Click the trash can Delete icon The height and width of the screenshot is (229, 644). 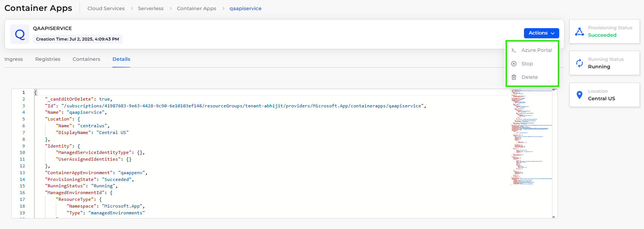tap(514, 77)
